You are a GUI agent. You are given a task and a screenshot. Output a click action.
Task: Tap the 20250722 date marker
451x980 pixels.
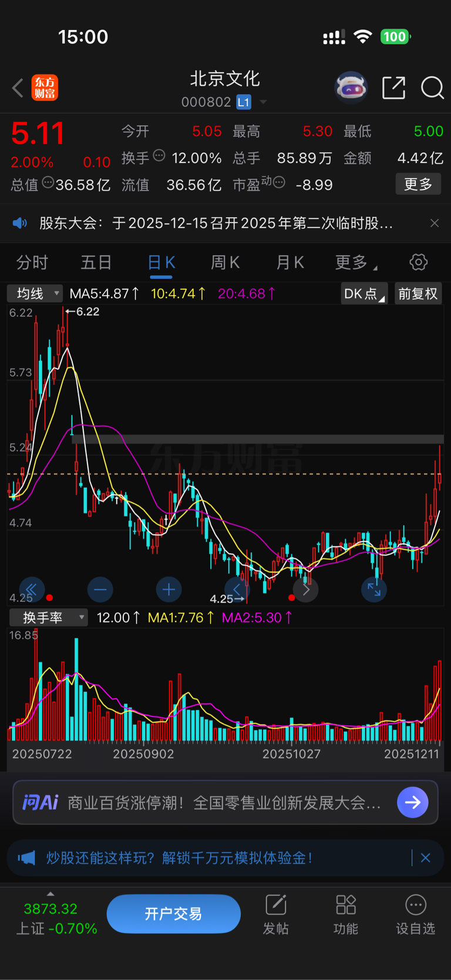[42, 754]
